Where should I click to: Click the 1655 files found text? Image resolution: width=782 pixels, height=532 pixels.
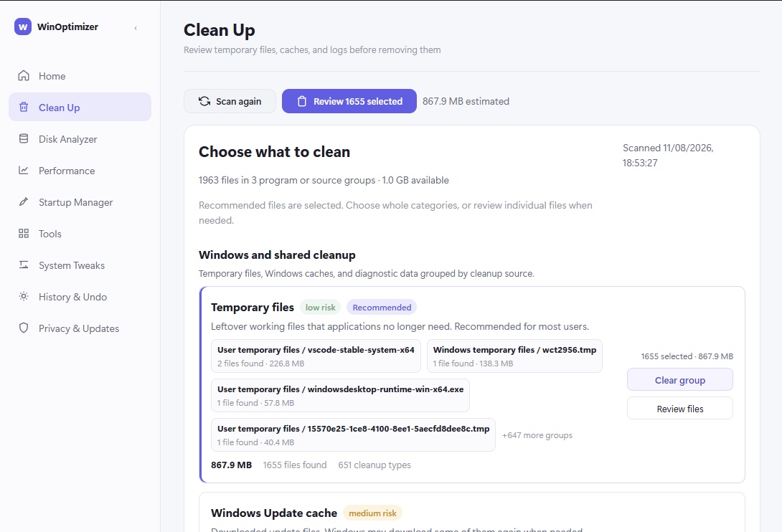295,465
